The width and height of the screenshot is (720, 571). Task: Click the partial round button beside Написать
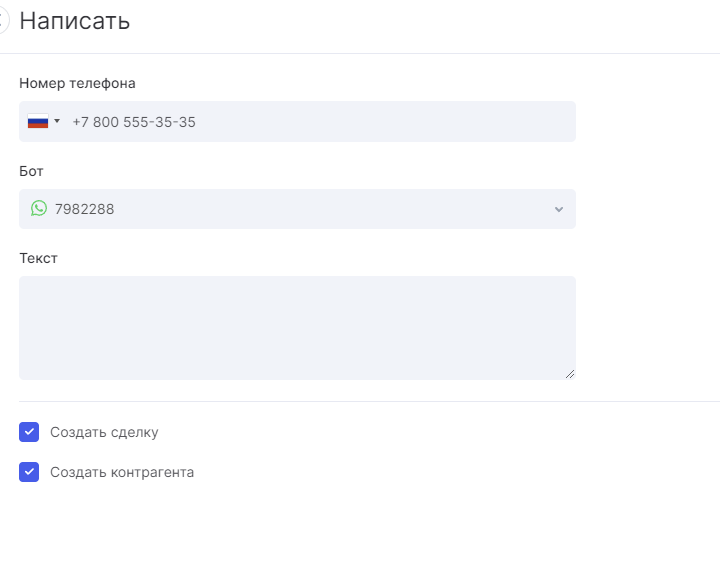4,21
